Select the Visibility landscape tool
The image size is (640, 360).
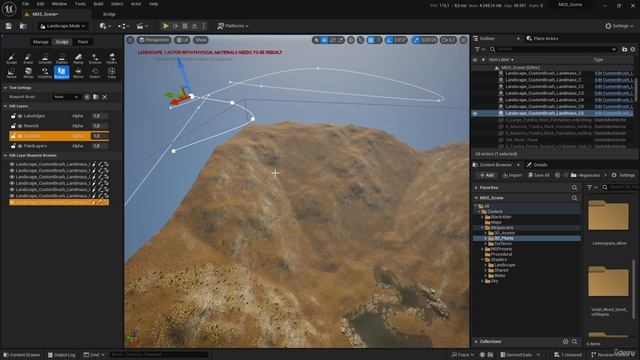pos(45,73)
